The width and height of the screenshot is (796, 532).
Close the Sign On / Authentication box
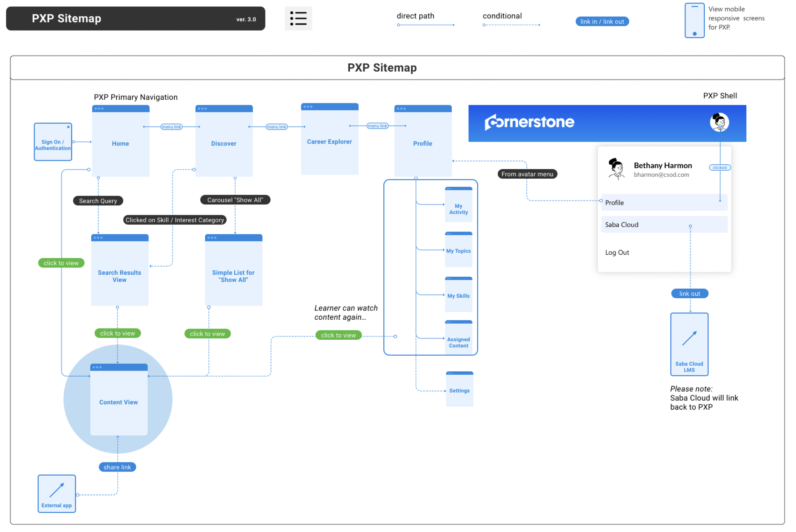click(x=68, y=127)
